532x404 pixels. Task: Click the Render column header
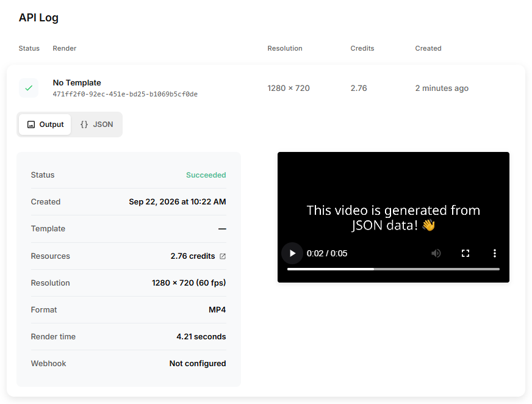(x=65, y=49)
